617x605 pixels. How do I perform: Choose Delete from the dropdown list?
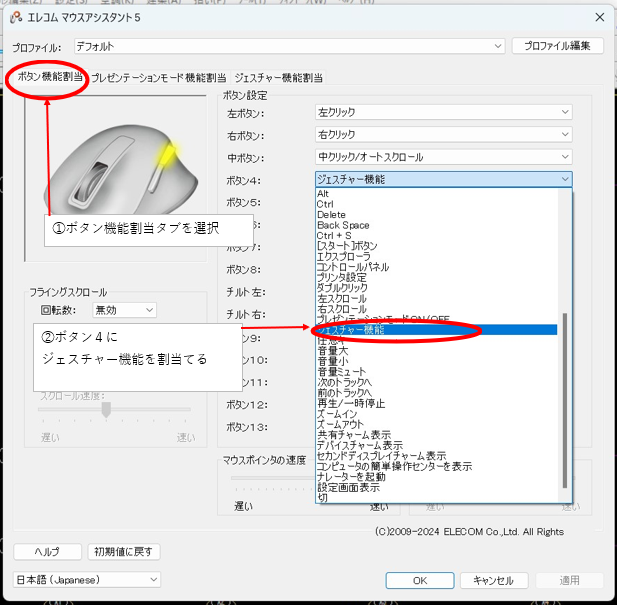[437, 215]
